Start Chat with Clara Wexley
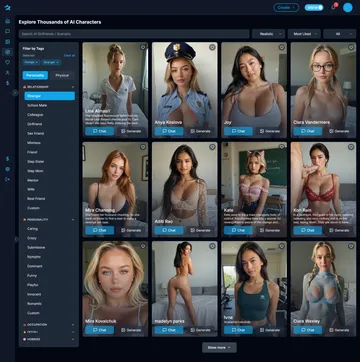This screenshot has height=362, width=360. 308,330
